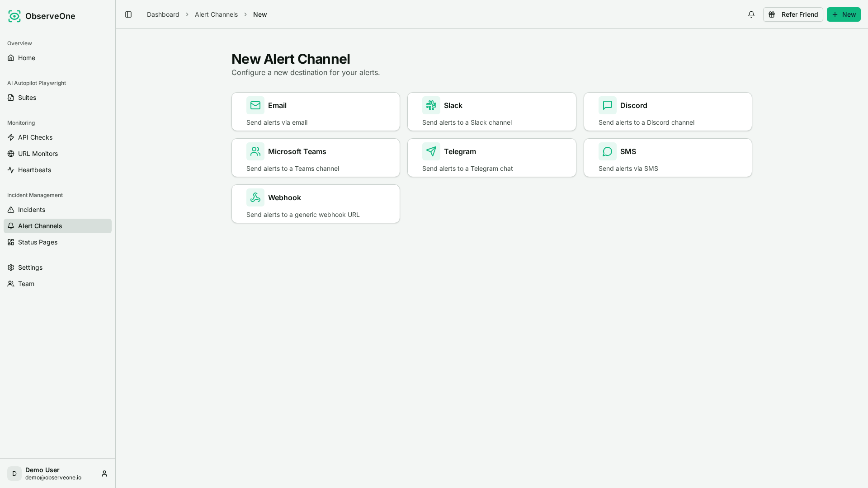The width and height of the screenshot is (868, 488).
Task: Click the Heartbeats pulse icon
Action: click(x=11, y=170)
